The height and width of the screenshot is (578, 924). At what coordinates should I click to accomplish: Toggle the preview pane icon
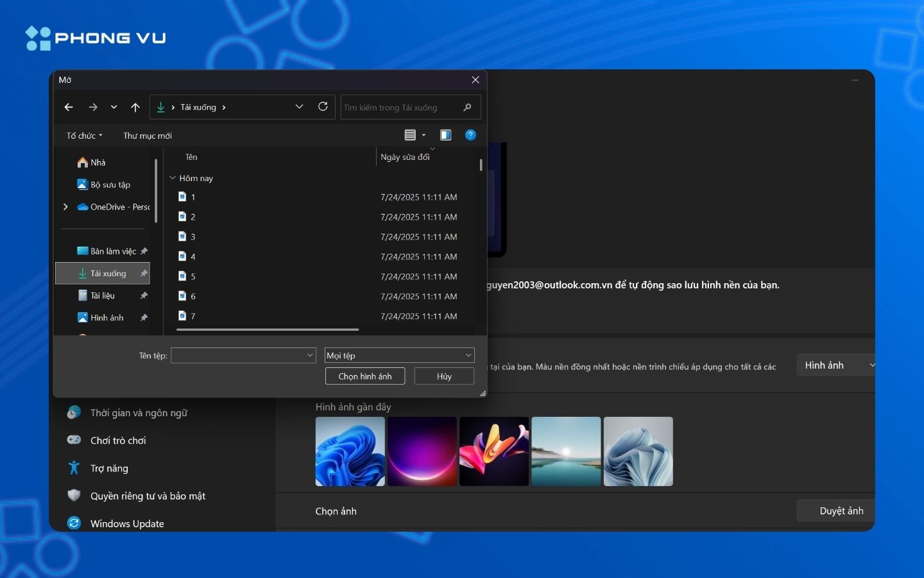[445, 135]
